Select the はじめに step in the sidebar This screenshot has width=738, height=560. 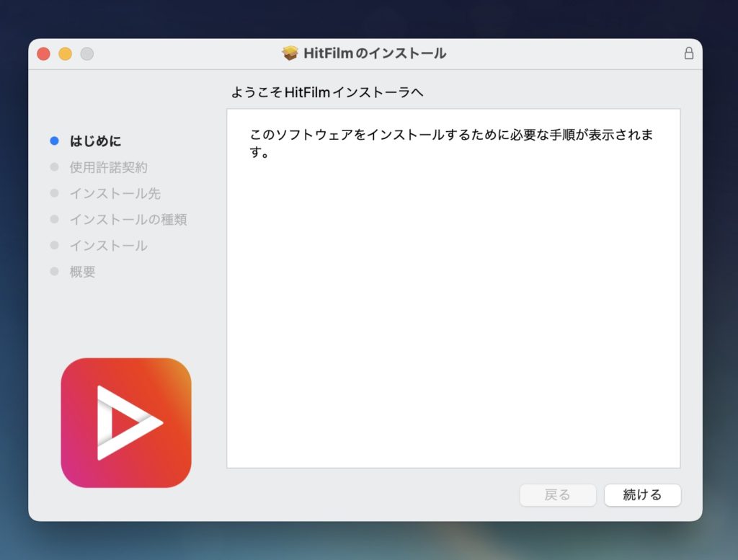[x=96, y=141]
